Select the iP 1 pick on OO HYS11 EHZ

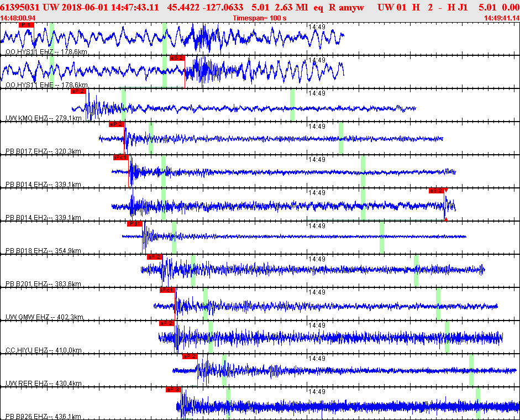(26, 25)
